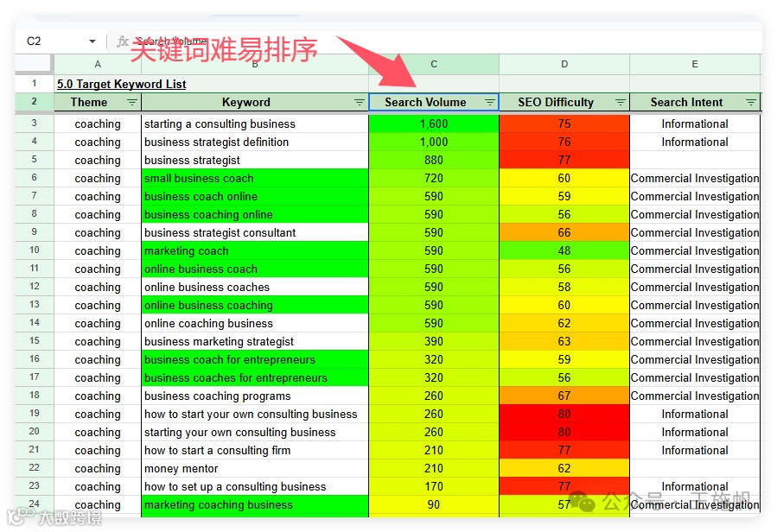Click the '5.0 Target Keyword List' title cell
Image resolution: width=777 pixels, height=532 pixels.
point(121,85)
